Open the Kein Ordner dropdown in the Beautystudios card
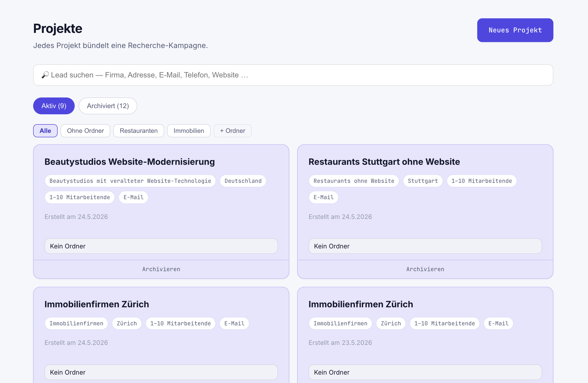 coord(161,246)
